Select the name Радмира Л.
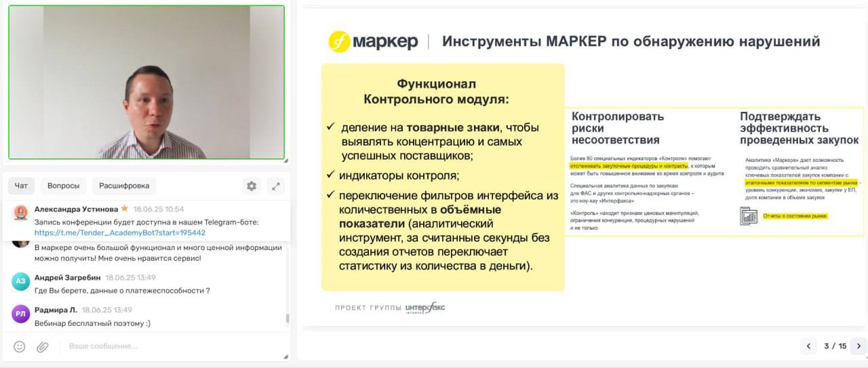The height and width of the screenshot is (368, 868). coord(56,310)
